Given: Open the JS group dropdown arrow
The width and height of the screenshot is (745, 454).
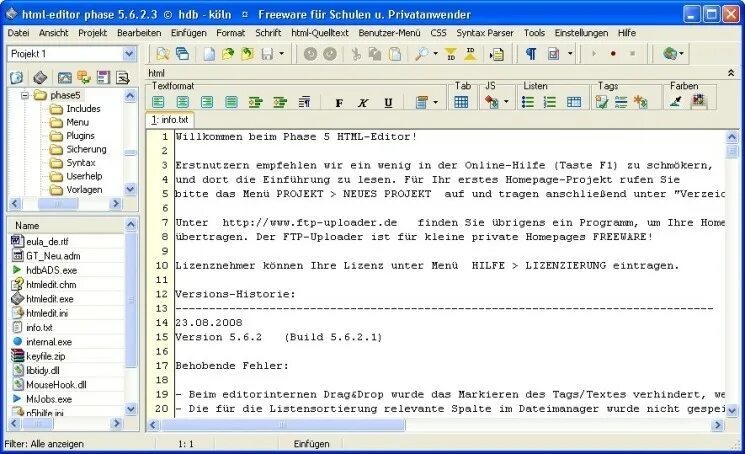Looking at the screenshot, I should (506, 102).
